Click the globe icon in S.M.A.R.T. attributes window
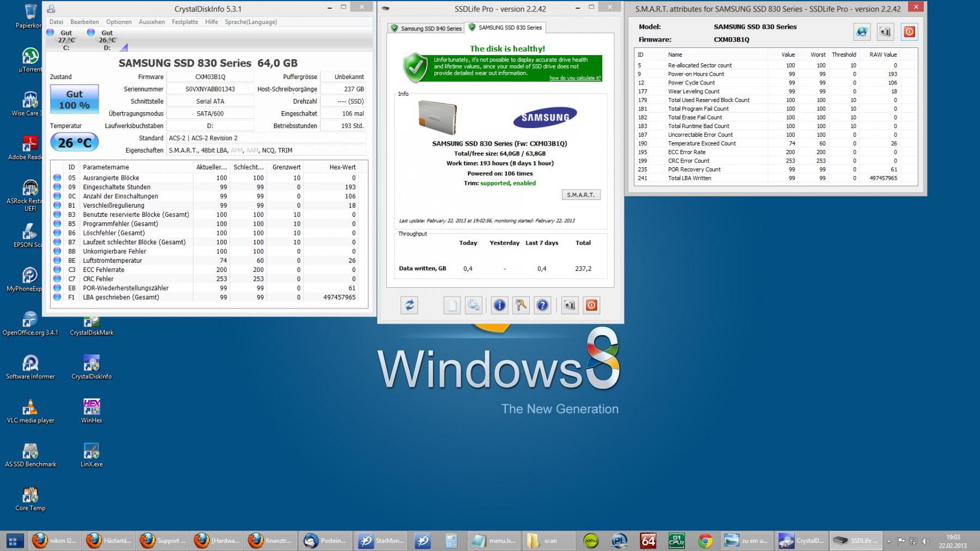 [x=862, y=32]
